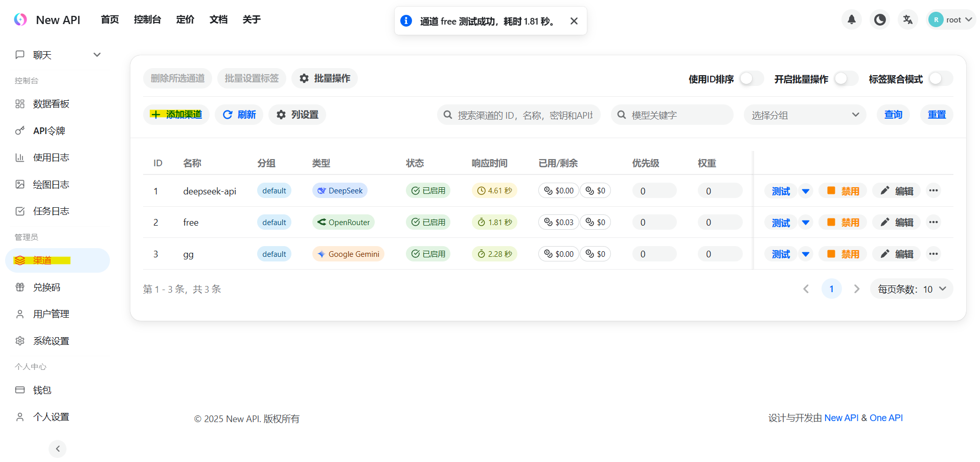Open the 选择分组 group dropdown
Viewport: 980px width, 462px height.
point(805,115)
